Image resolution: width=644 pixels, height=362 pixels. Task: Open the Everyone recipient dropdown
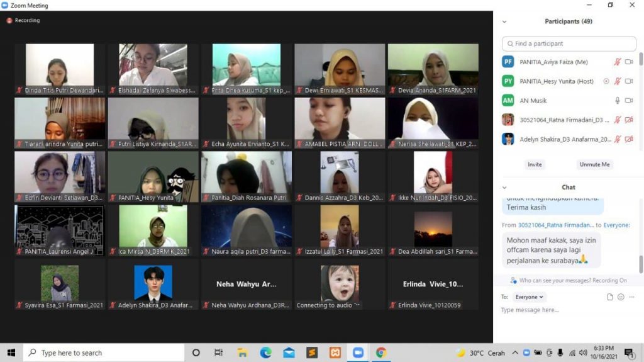pos(530,297)
